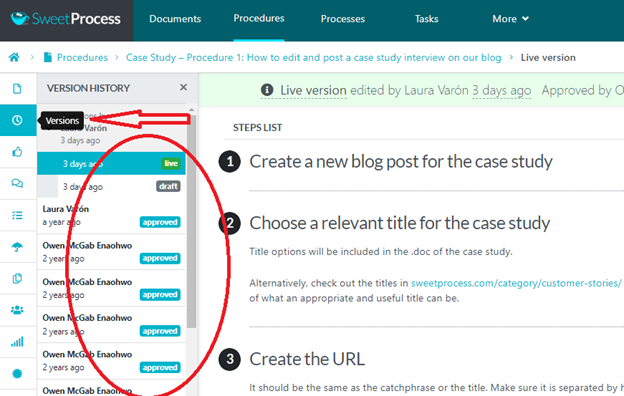This screenshot has height=396, width=624.
Task: Click the step 1 number circle
Action: tap(230, 162)
